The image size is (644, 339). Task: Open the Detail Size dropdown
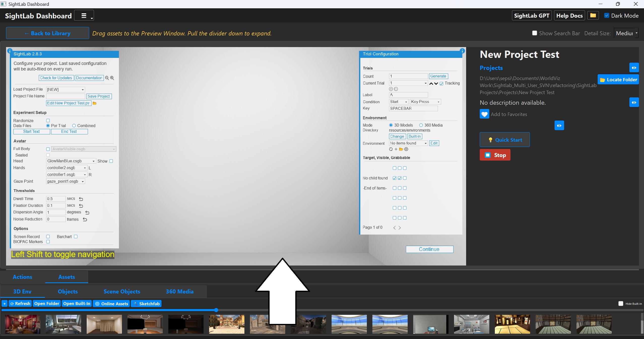[626, 33]
